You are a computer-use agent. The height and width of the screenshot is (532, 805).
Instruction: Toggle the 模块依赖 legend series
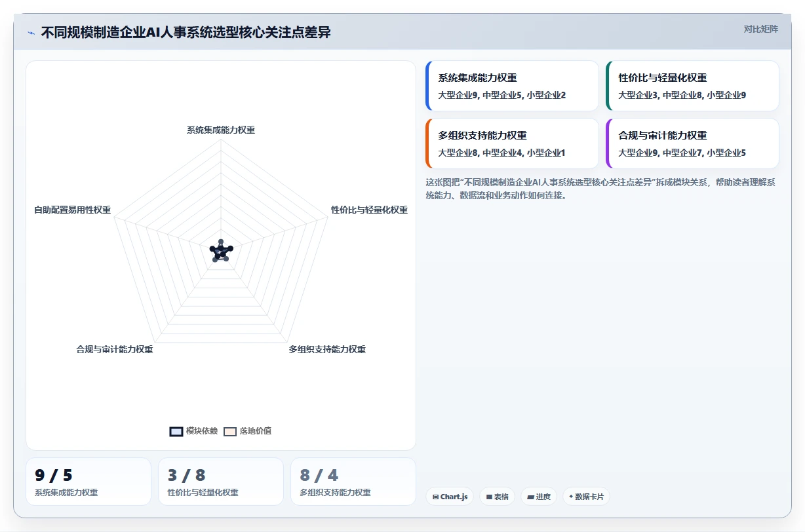(194, 431)
